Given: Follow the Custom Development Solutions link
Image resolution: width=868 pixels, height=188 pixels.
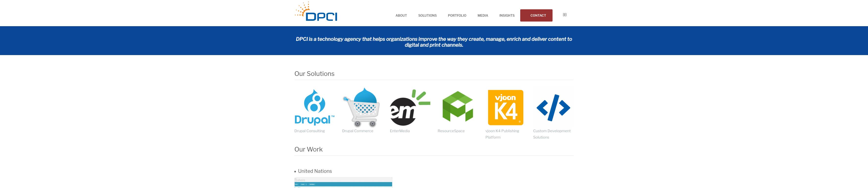Looking at the screenshot, I should pos(552,134).
